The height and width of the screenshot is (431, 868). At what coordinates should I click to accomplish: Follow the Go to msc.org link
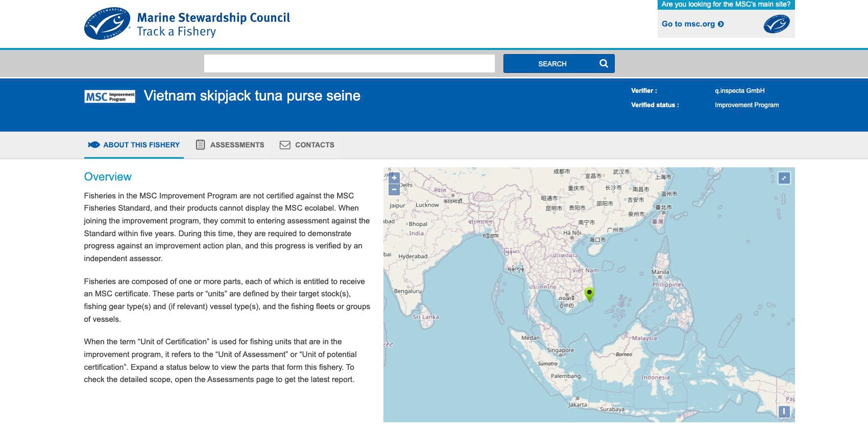click(x=688, y=24)
